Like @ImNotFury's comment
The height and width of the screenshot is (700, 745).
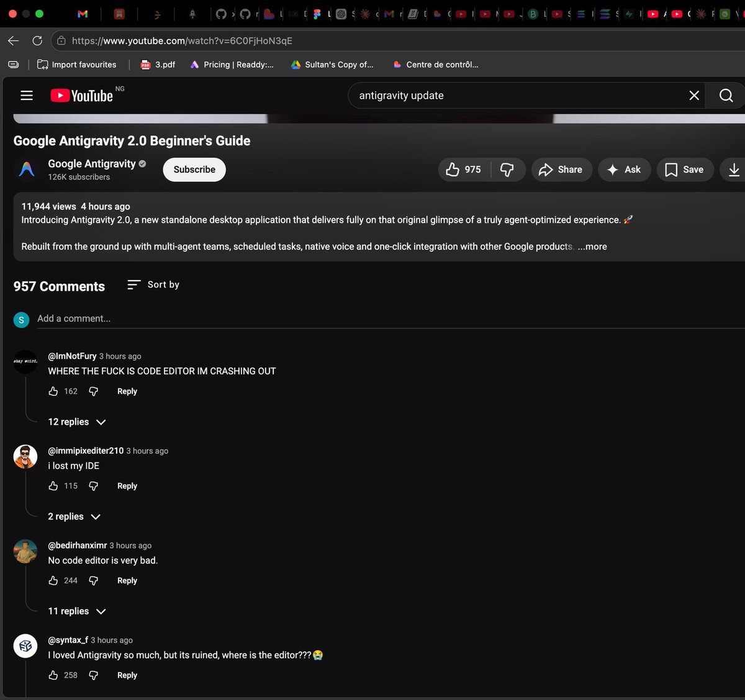coord(53,391)
